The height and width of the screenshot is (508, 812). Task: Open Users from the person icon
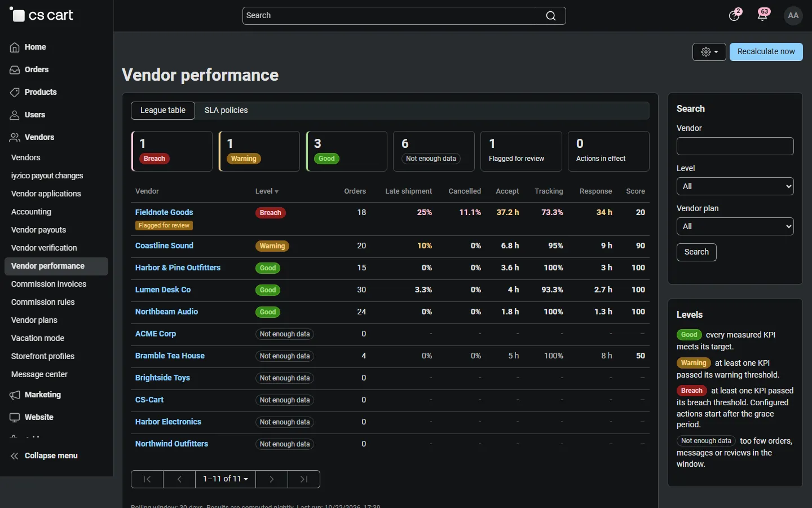[x=15, y=115]
